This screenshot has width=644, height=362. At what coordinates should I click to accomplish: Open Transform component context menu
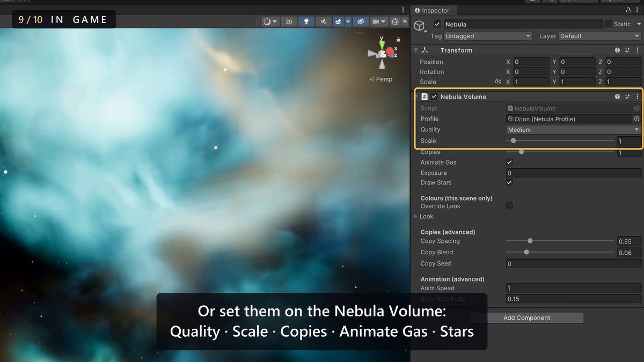[638, 50]
